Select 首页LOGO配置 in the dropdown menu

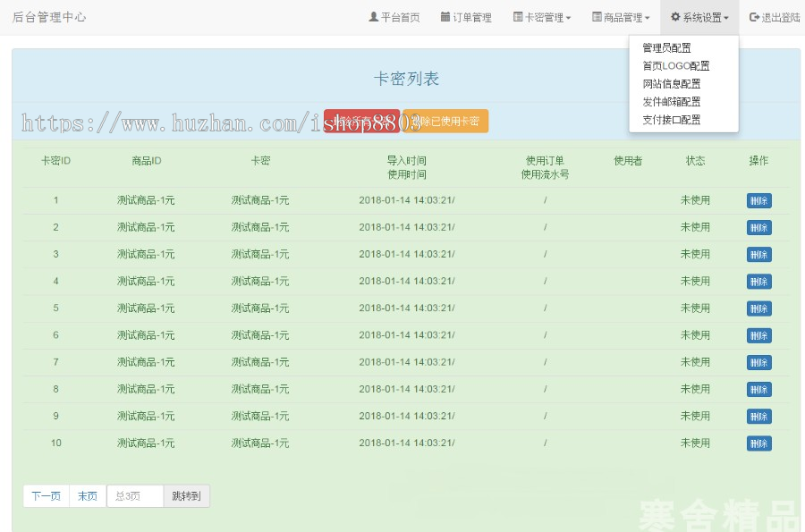(675, 66)
